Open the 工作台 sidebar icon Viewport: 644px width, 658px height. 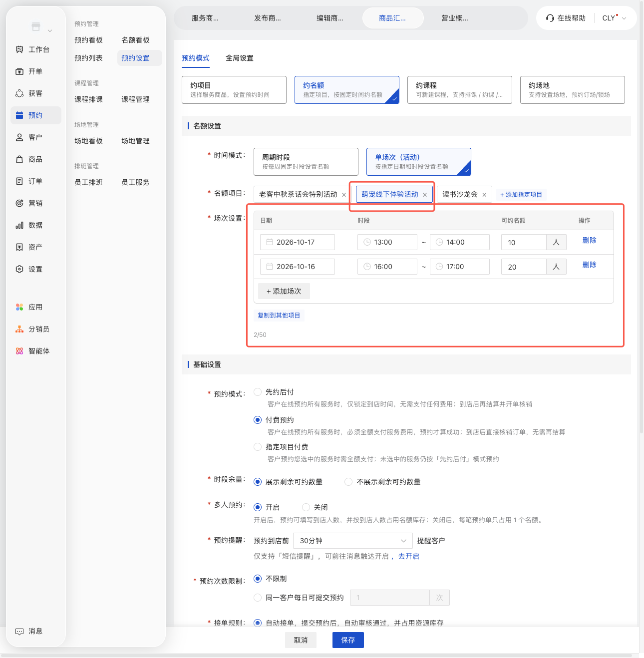pyautogui.click(x=19, y=49)
